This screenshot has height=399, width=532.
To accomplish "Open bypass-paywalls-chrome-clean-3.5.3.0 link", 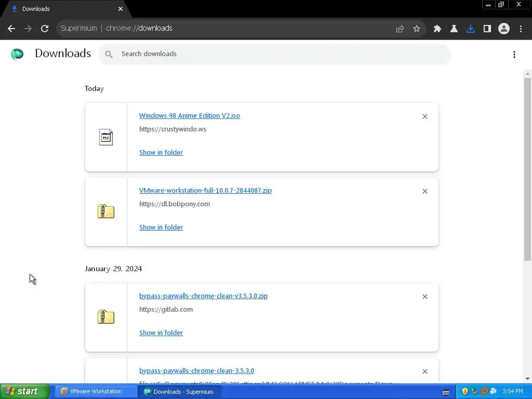I will [x=196, y=371].
